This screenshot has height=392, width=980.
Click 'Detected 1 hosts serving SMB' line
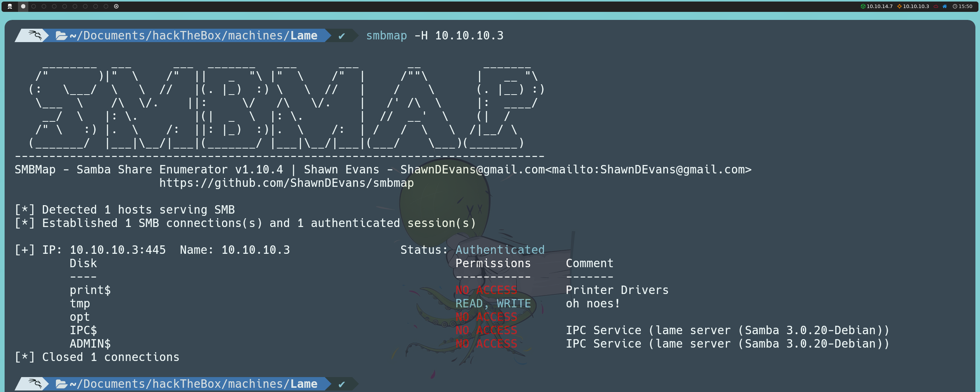coord(138,210)
